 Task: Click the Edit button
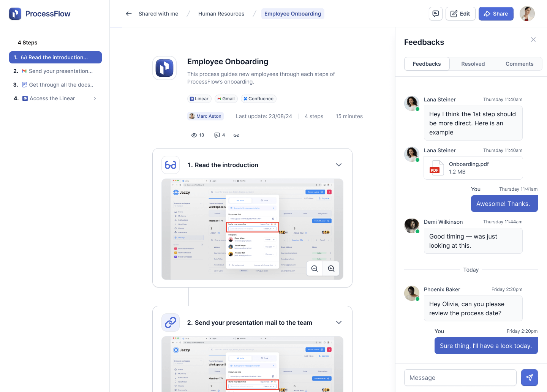[460, 14]
